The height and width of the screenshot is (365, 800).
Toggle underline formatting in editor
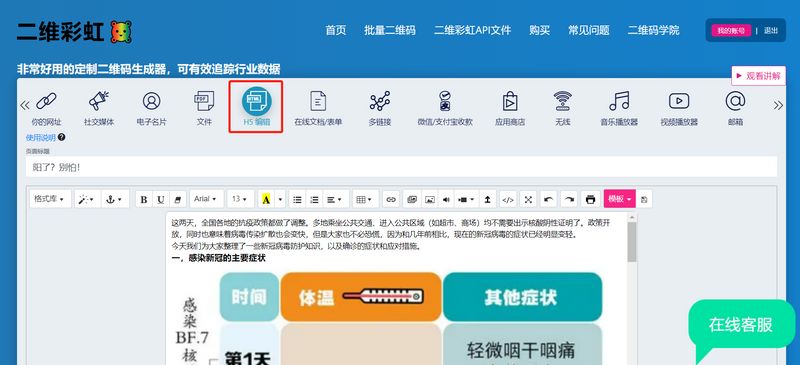[x=161, y=199]
